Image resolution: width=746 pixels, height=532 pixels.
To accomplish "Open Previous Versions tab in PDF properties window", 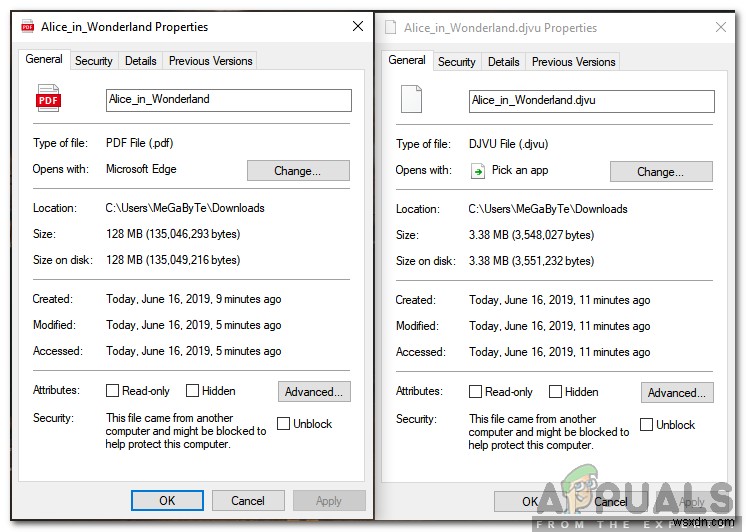I will (x=210, y=61).
